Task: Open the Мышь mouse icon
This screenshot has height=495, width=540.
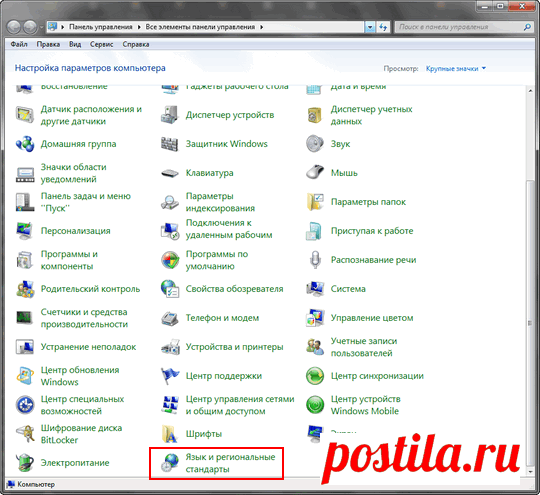Action: tap(315, 172)
